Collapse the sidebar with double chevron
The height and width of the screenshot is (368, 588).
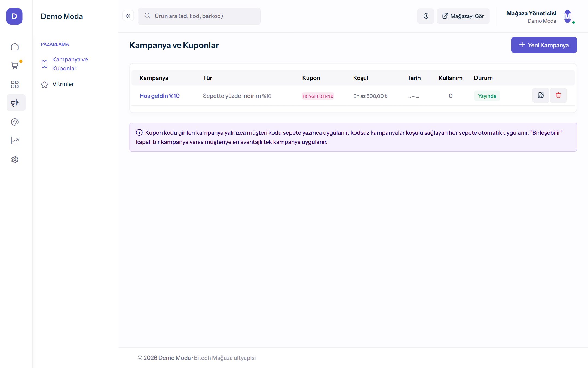coord(128,16)
